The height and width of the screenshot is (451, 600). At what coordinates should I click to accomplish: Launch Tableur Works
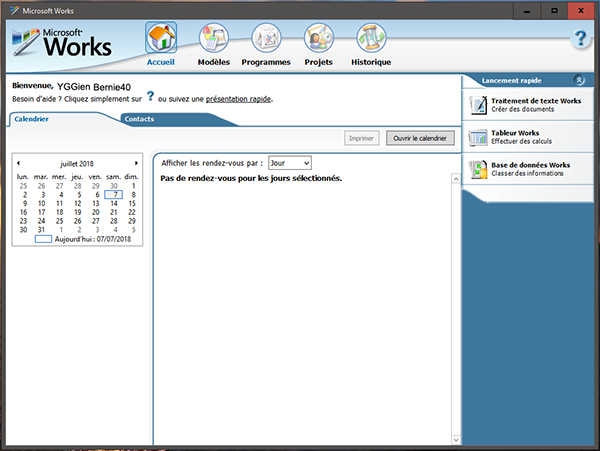click(528, 137)
